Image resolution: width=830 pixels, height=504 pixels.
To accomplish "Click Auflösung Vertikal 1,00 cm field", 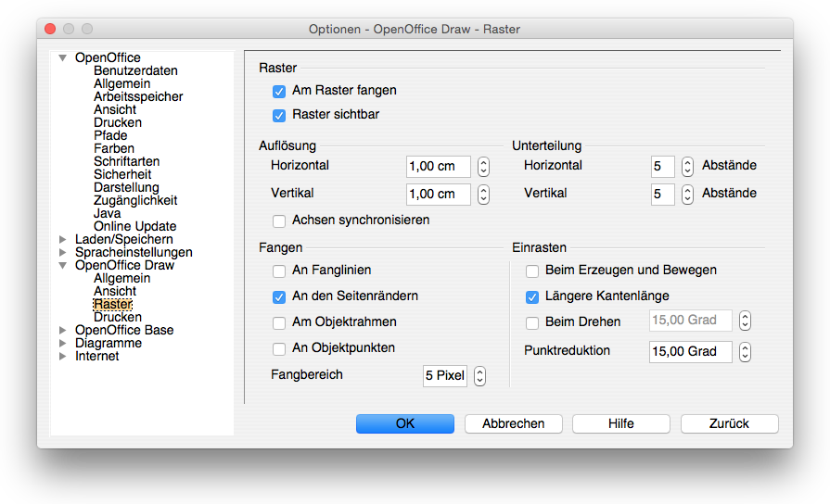I will [x=439, y=194].
